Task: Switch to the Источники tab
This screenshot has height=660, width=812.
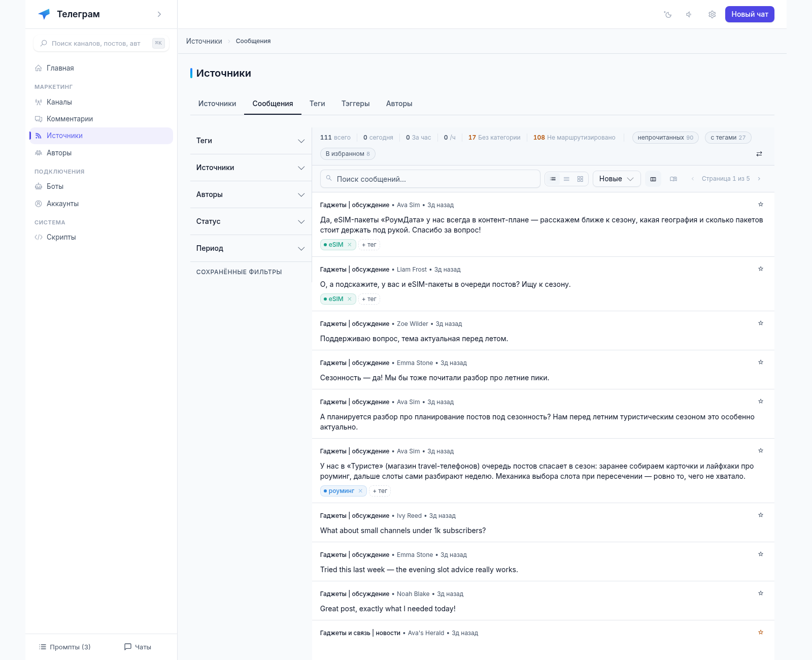Action: coord(217,104)
